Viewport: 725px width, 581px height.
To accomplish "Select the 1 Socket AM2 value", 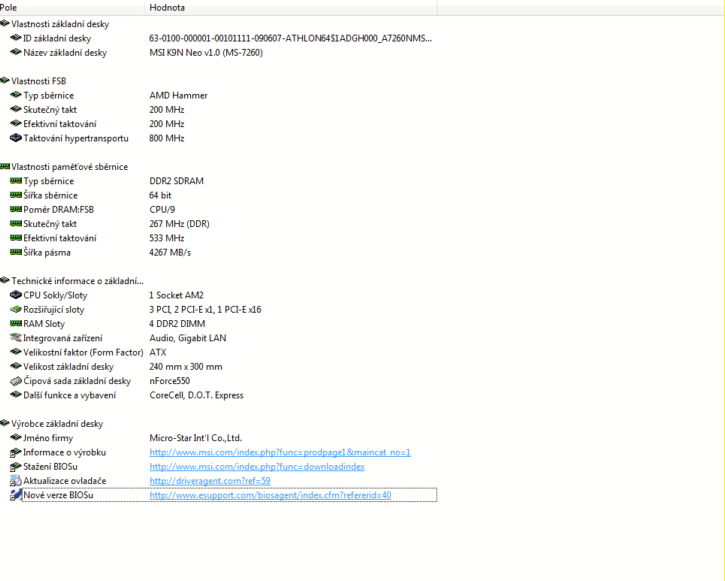I will coord(177,295).
